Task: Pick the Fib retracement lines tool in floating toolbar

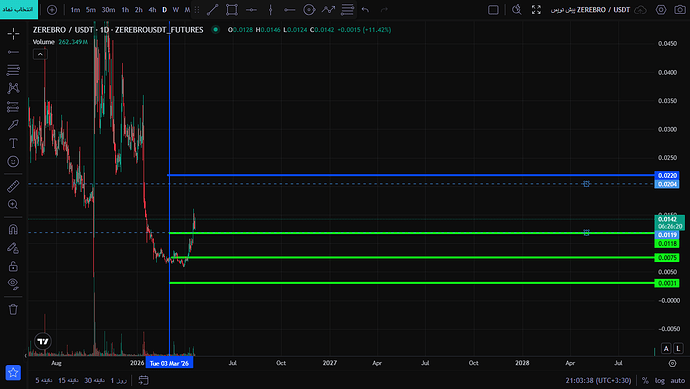Action: 347,10
